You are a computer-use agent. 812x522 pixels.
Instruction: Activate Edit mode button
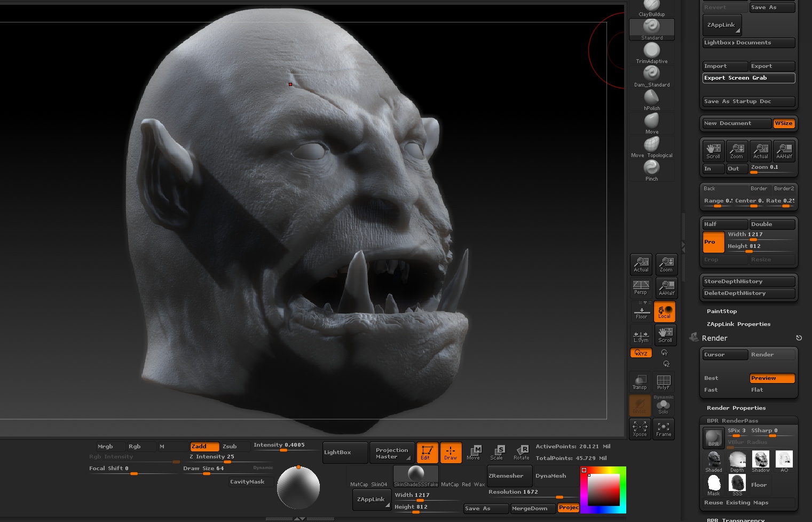click(x=427, y=452)
